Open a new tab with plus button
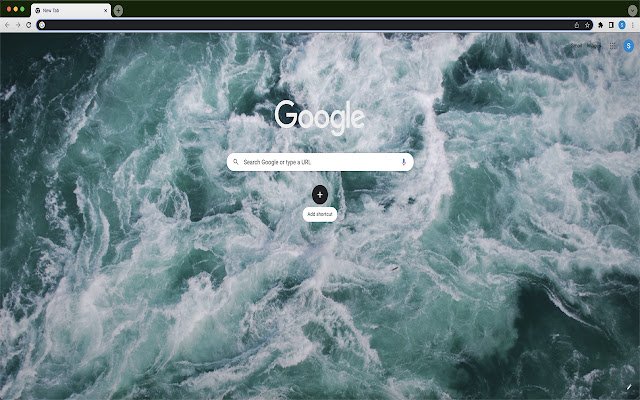The height and width of the screenshot is (400, 640). tap(118, 11)
